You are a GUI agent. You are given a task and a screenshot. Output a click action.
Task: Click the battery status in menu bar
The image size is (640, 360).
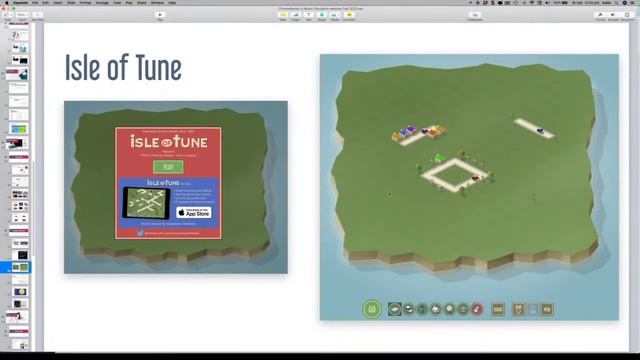point(561,3)
